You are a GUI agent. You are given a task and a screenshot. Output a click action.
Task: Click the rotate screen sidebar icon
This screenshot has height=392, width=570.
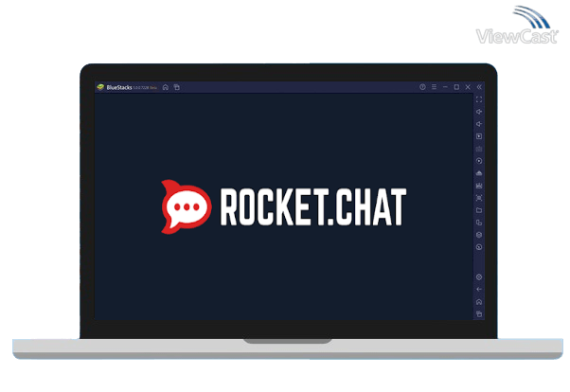pyautogui.click(x=479, y=223)
